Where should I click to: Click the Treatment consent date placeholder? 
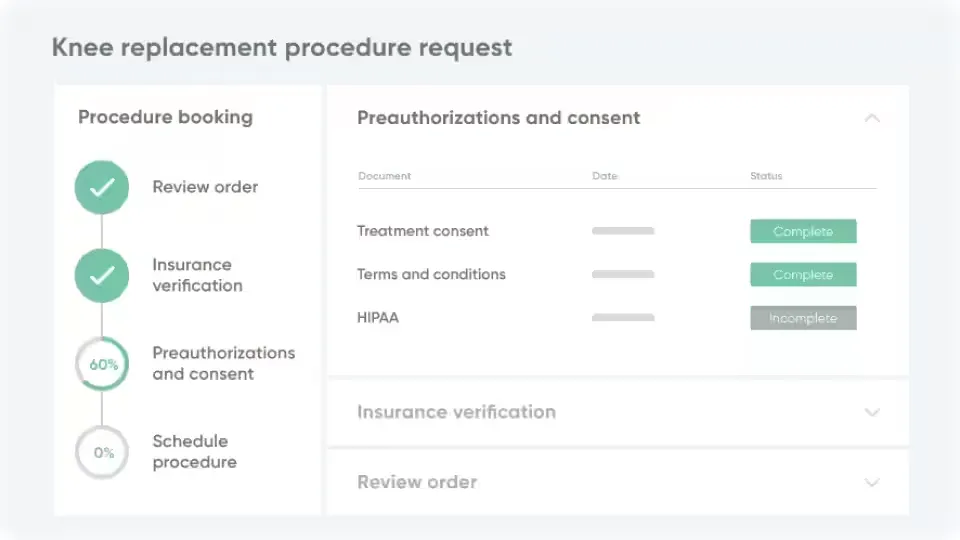(x=623, y=231)
